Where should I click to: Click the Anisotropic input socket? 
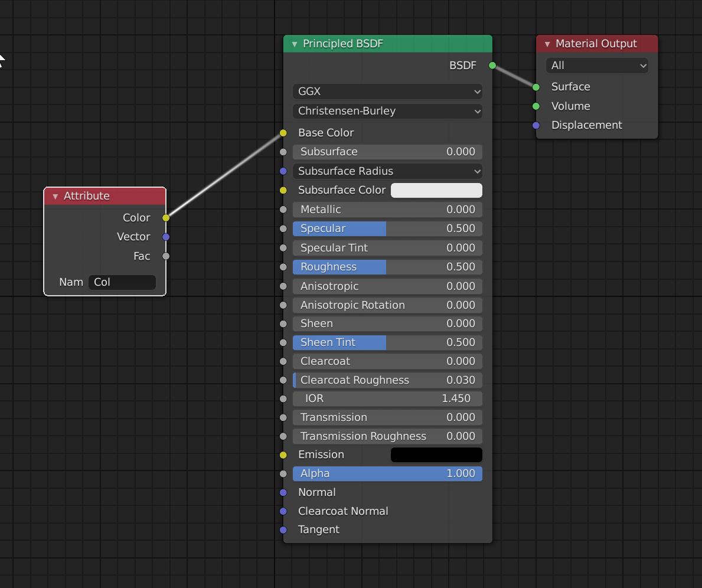(283, 286)
